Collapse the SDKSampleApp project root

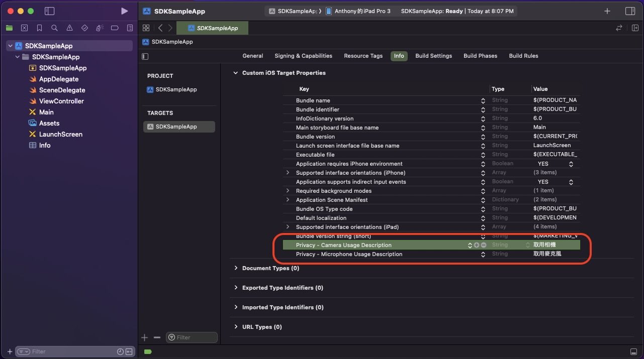tap(10, 46)
